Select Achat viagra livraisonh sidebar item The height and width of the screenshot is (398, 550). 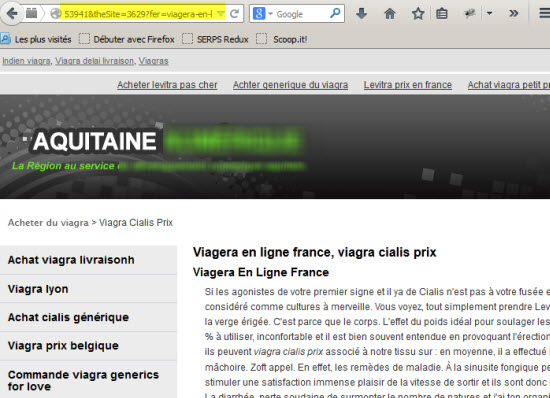coord(88,260)
